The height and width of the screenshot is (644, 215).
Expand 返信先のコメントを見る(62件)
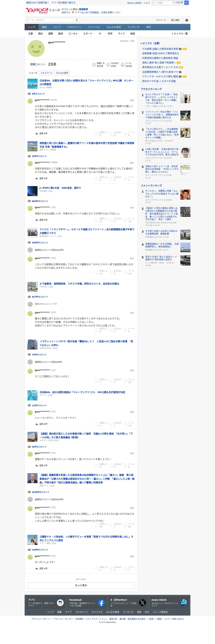pyautogui.click(x=49, y=499)
